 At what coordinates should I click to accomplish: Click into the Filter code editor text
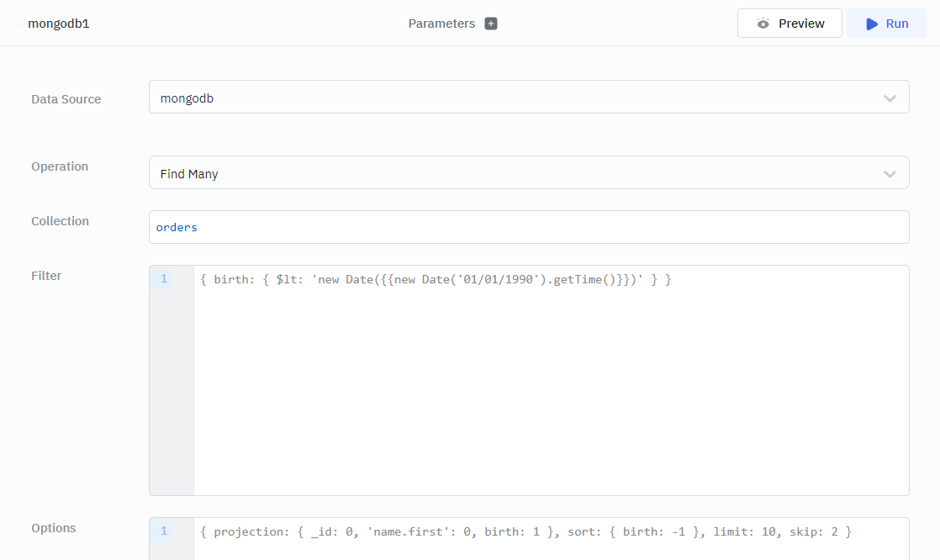436,279
